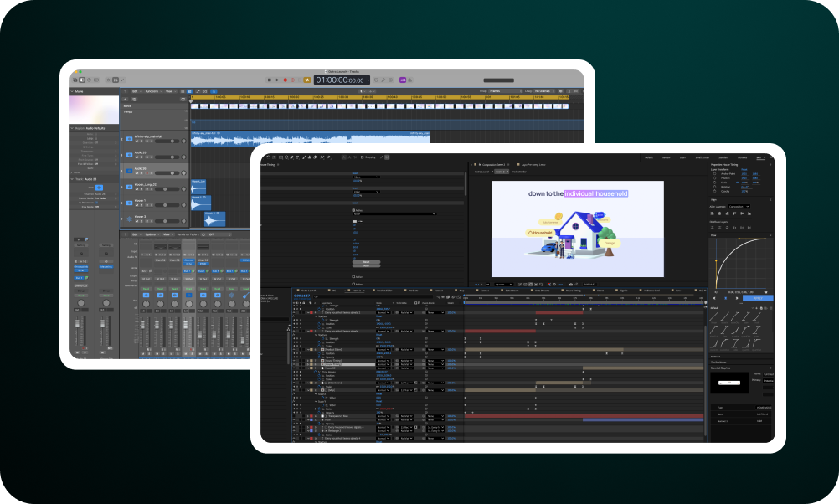Select the Type tool in After Effects toolbar
839x504 pixels.
tap(297, 157)
